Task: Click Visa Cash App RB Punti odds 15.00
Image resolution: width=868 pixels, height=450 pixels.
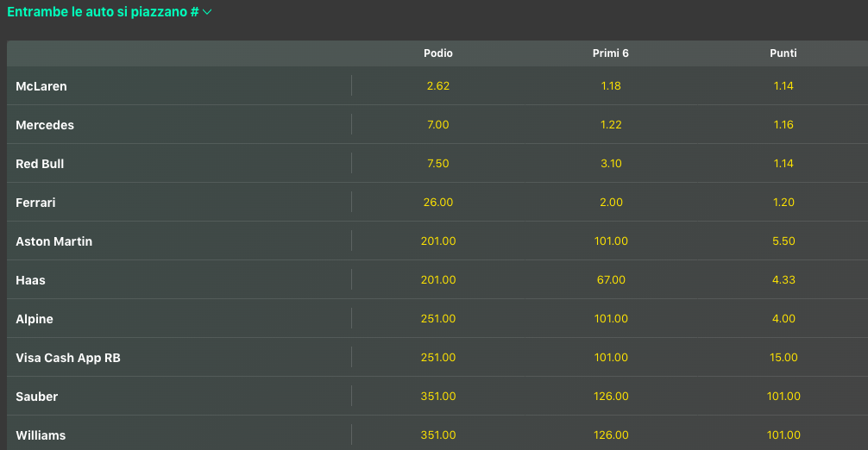Action: coord(783,358)
